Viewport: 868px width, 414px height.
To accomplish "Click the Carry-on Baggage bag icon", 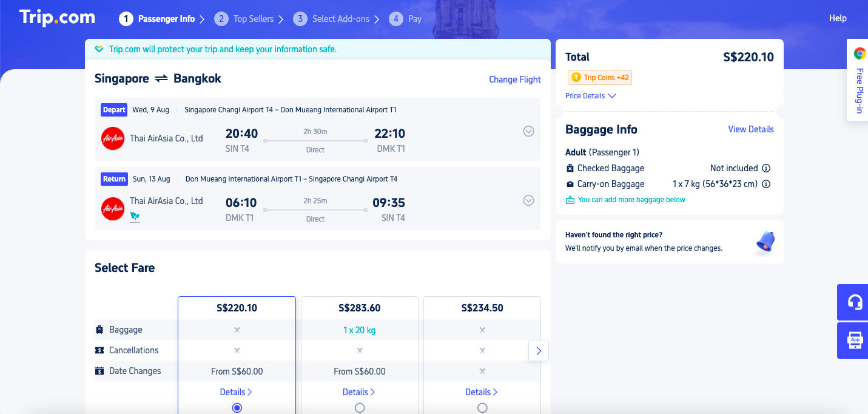I will (570, 184).
